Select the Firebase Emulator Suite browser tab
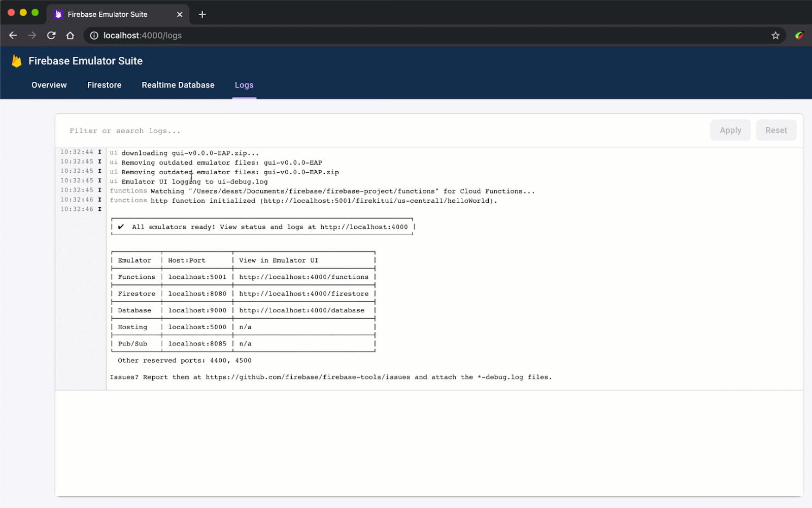Screen dimensions: 812x508 (118, 14)
